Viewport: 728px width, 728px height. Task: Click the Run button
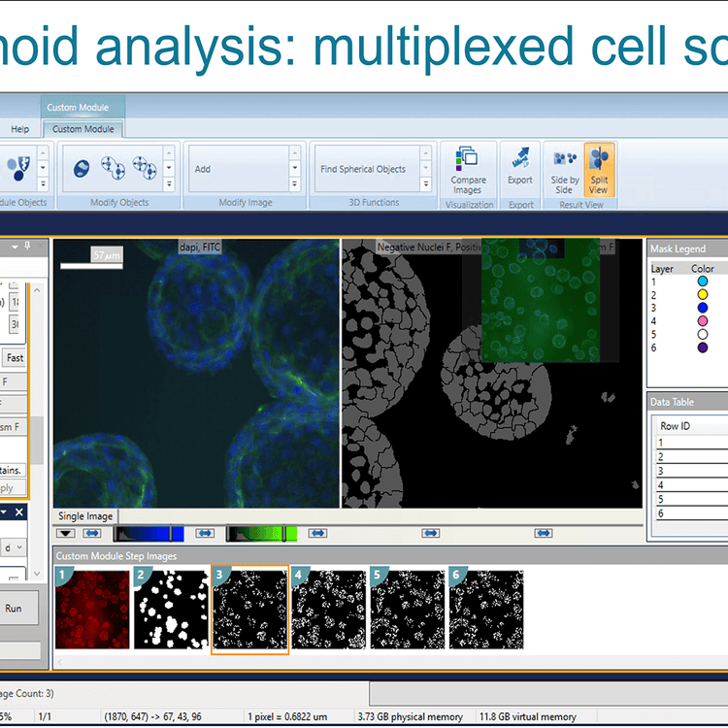[17, 609]
